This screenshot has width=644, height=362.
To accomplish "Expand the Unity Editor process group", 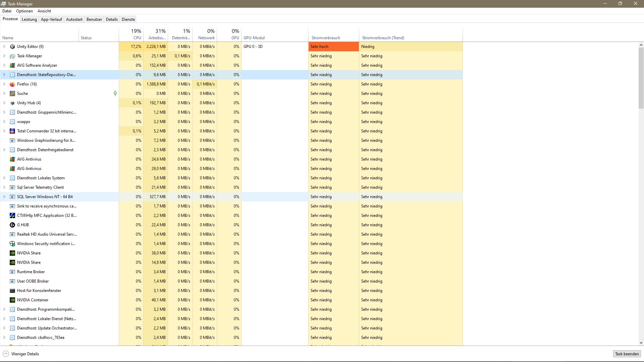I will (5, 46).
